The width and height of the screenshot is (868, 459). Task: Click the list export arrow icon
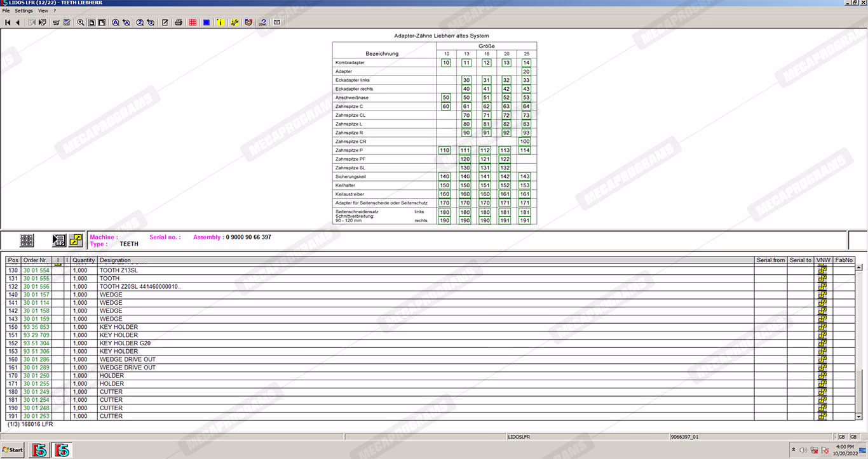[x=59, y=240]
